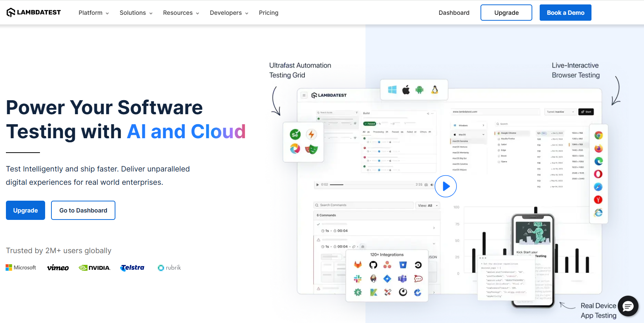Click the orange lightning bolt icon
Image resolution: width=644 pixels, height=323 pixels.
[311, 135]
